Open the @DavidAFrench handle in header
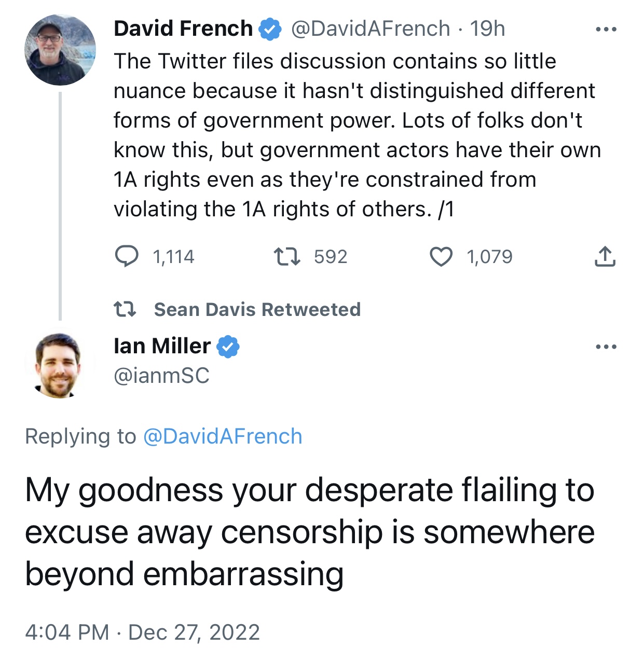Screen dimensions: 644x662 370,29
